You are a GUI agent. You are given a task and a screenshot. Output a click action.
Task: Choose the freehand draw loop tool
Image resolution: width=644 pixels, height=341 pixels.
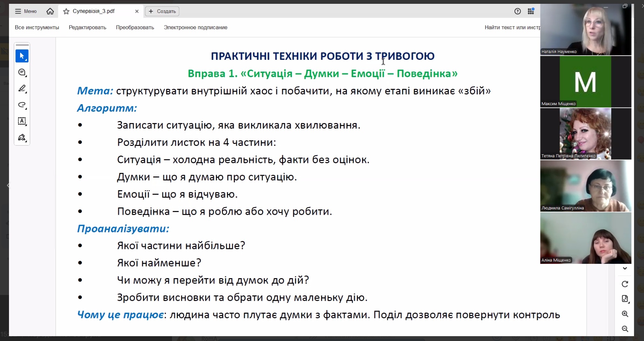22,105
